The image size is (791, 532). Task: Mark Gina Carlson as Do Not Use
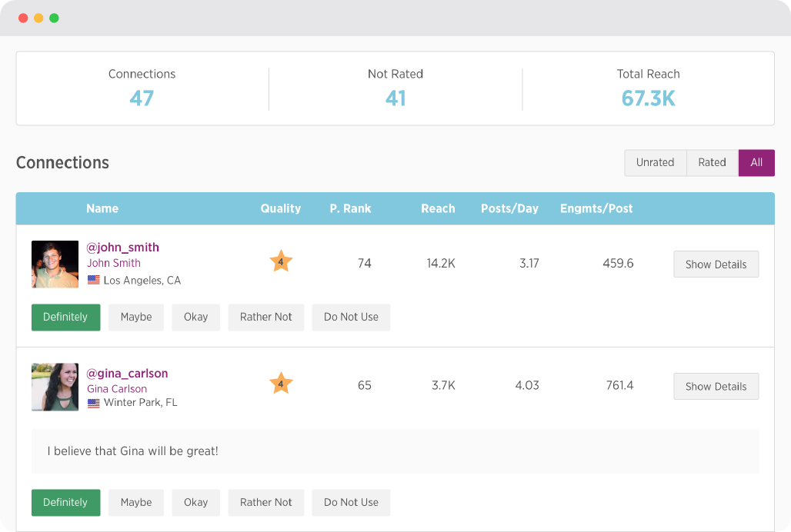tap(351, 503)
